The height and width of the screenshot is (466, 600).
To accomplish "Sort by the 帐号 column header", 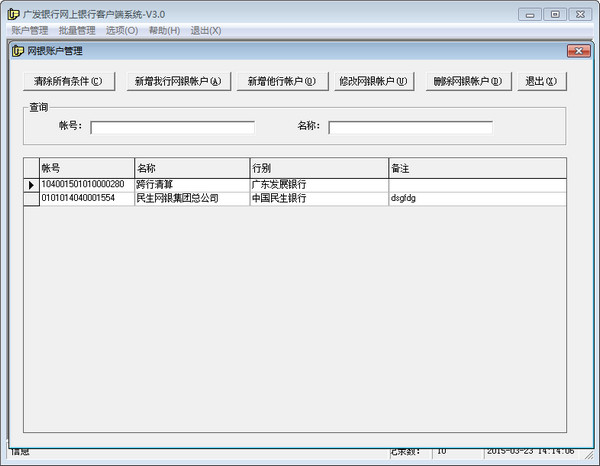I will 87,168.
